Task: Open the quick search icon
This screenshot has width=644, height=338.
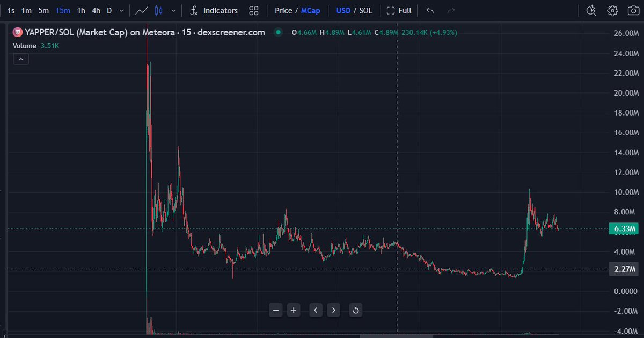Action: tap(591, 10)
